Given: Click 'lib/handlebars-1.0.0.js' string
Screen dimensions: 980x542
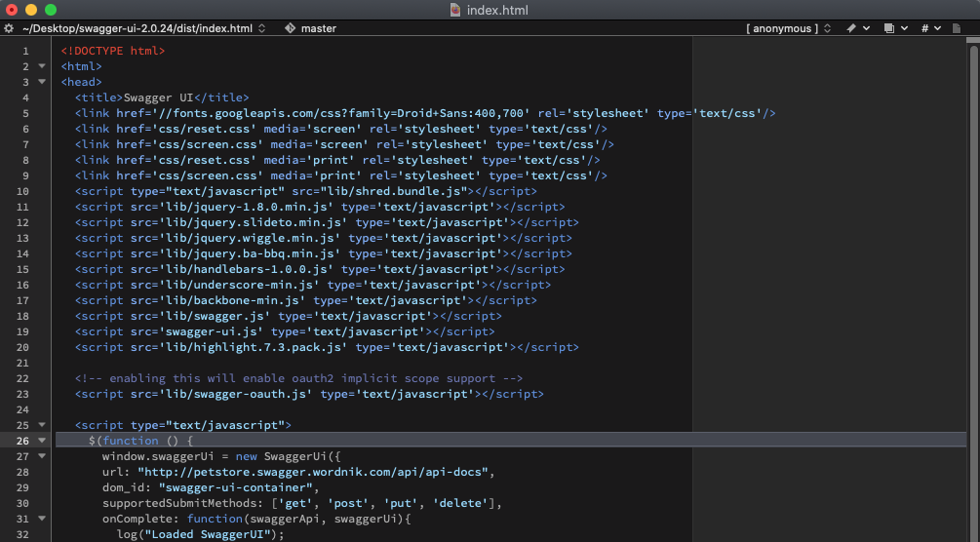Looking at the screenshot, I should tap(247, 269).
